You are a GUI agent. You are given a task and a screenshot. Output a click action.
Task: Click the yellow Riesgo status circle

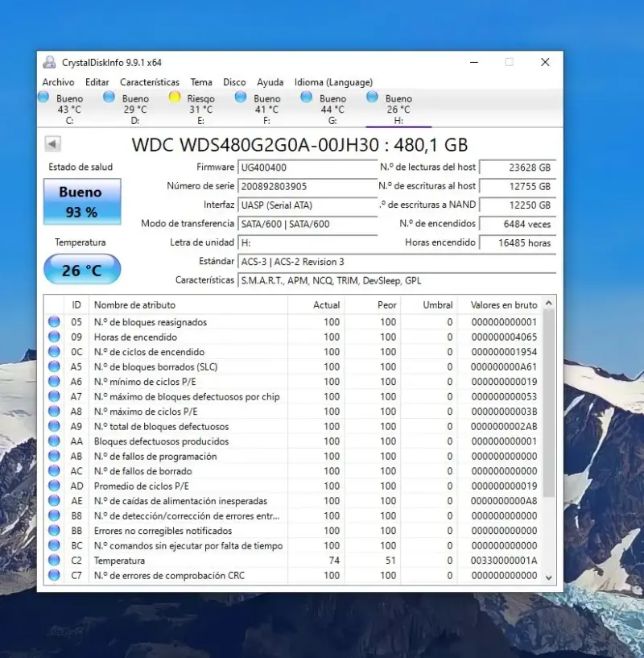coord(175,97)
